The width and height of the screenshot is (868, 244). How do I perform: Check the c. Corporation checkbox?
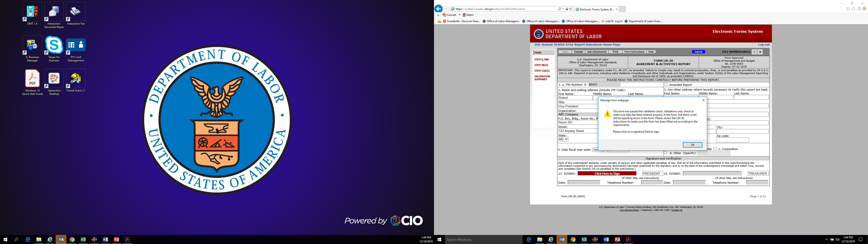click(x=715, y=149)
